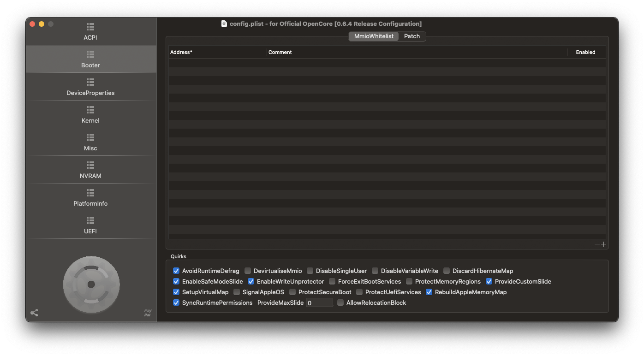The height and width of the screenshot is (356, 644).
Task: Open the DeviceProperties section
Action: tap(90, 87)
